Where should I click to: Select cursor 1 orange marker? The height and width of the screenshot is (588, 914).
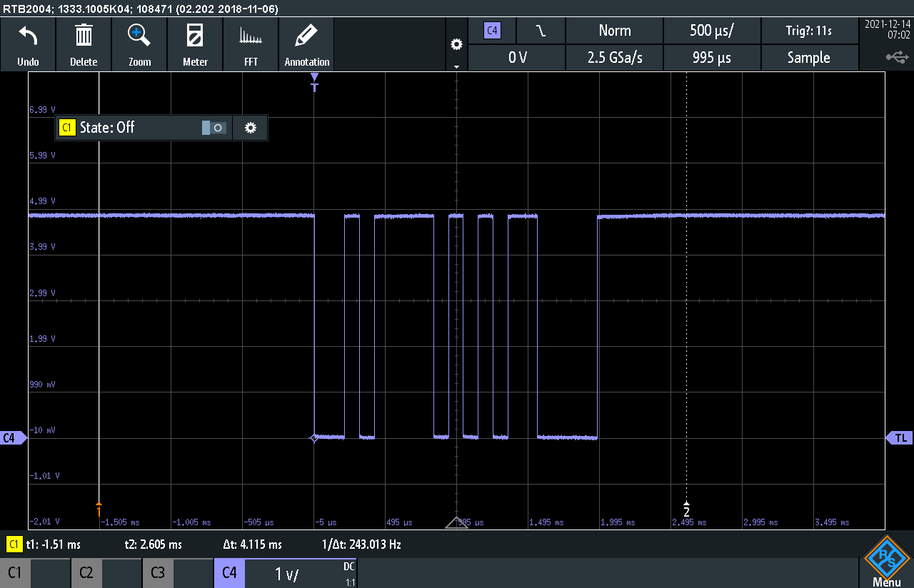pos(99,509)
